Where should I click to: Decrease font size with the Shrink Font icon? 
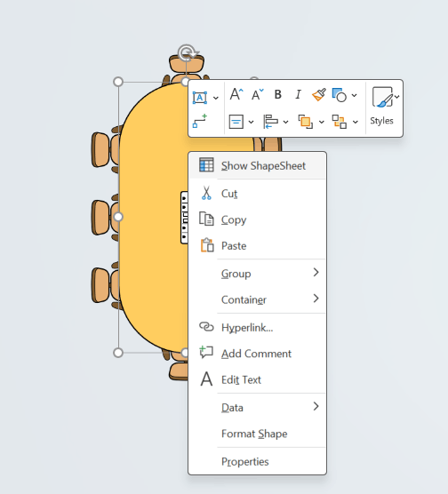pos(257,94)
